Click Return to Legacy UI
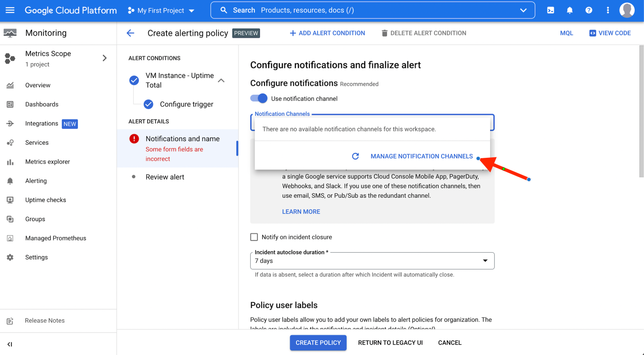 (x=390, y=343)
